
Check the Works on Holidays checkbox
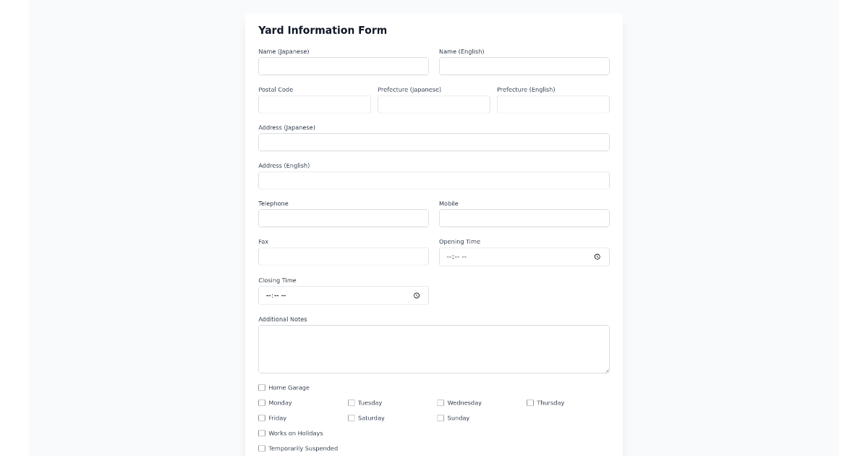pyautogui.click(x=262, y=433)
